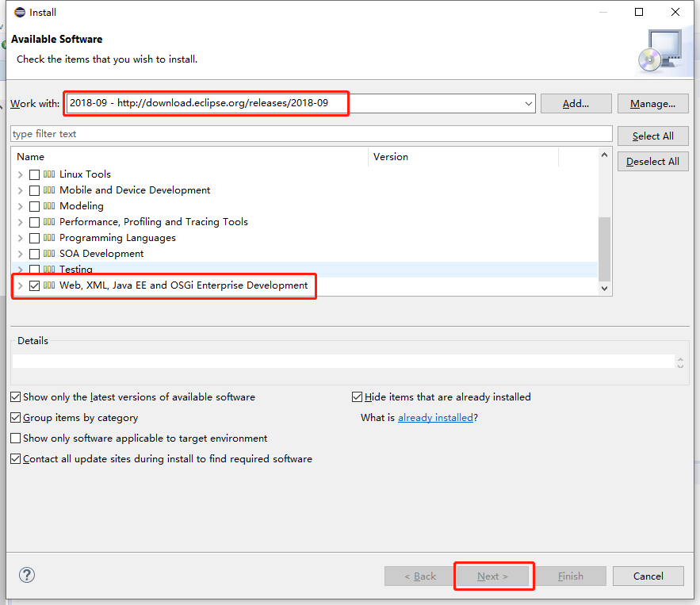Image resolution: width=700 pixels, height=605 pixels.
Task: Click the Details scroll stepper arrows
Action: point(680,362)
